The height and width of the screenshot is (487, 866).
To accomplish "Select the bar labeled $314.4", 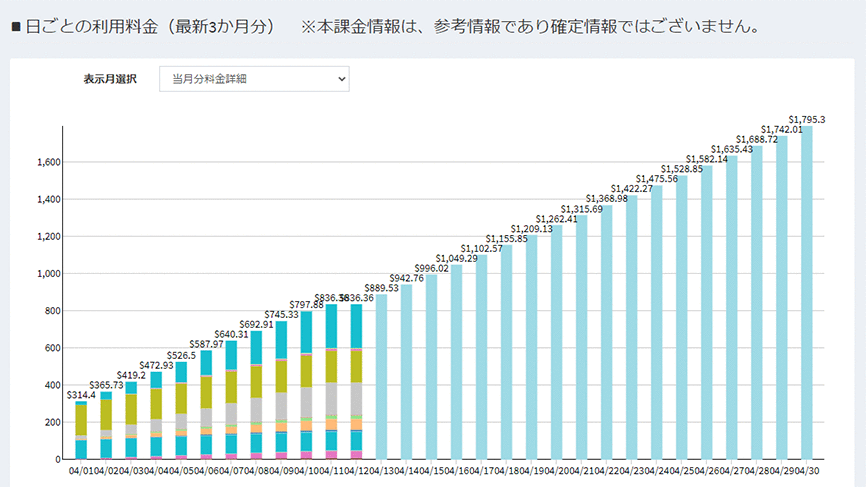I will (x=81, y=430).
